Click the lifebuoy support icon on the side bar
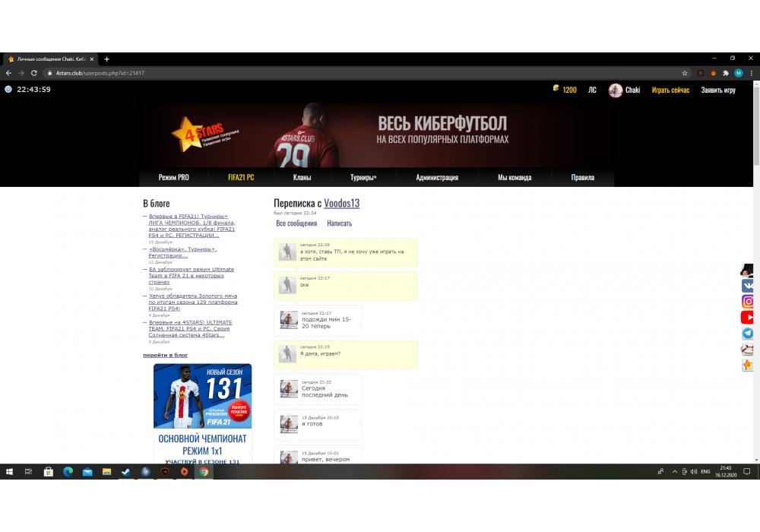 click(x=747, y=350)
